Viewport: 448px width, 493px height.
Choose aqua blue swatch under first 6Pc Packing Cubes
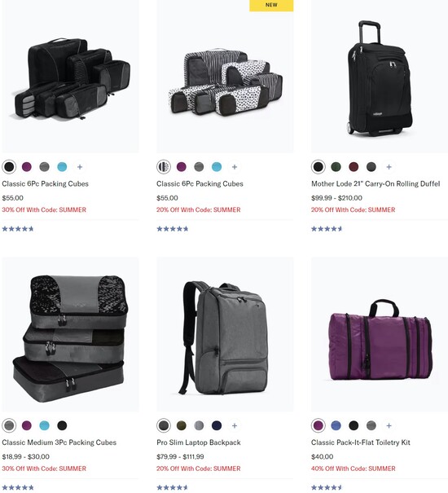click(x=62, y=167)
